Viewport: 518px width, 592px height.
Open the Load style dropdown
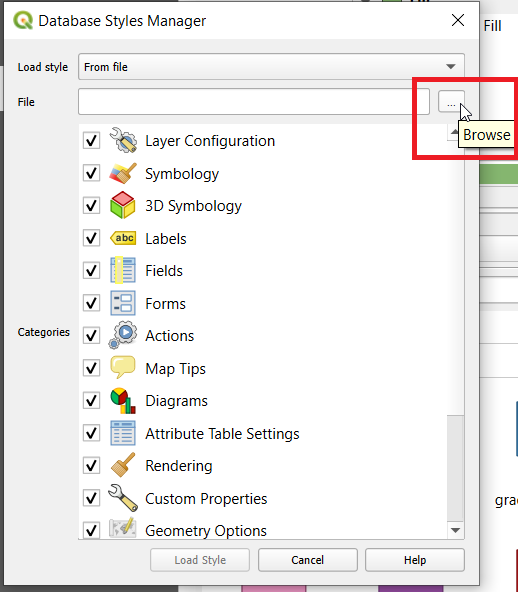click(x=271, y=66)
